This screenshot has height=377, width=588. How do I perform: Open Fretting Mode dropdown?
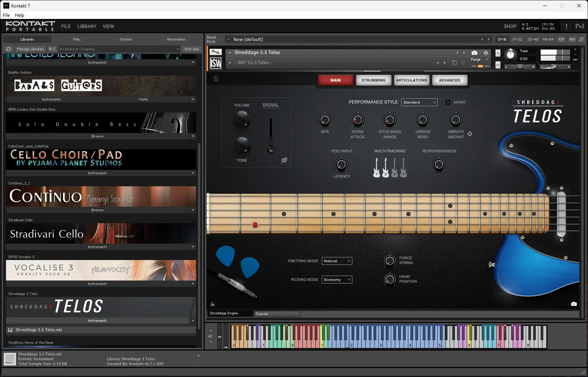coord(337,261)
